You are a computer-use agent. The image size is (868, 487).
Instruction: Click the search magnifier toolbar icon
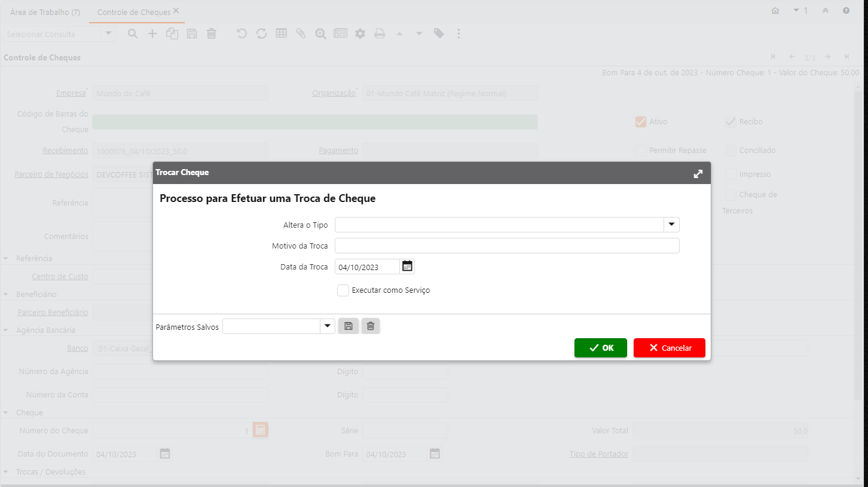click(x=133, y=34)
